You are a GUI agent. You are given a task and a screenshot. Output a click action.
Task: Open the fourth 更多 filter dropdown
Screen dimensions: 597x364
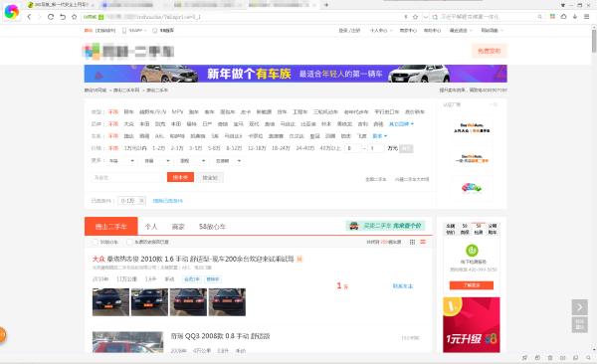point(228,161)
